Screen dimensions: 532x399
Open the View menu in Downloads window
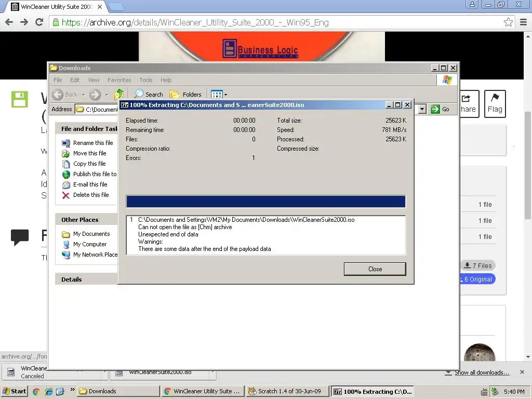(94, 80)
